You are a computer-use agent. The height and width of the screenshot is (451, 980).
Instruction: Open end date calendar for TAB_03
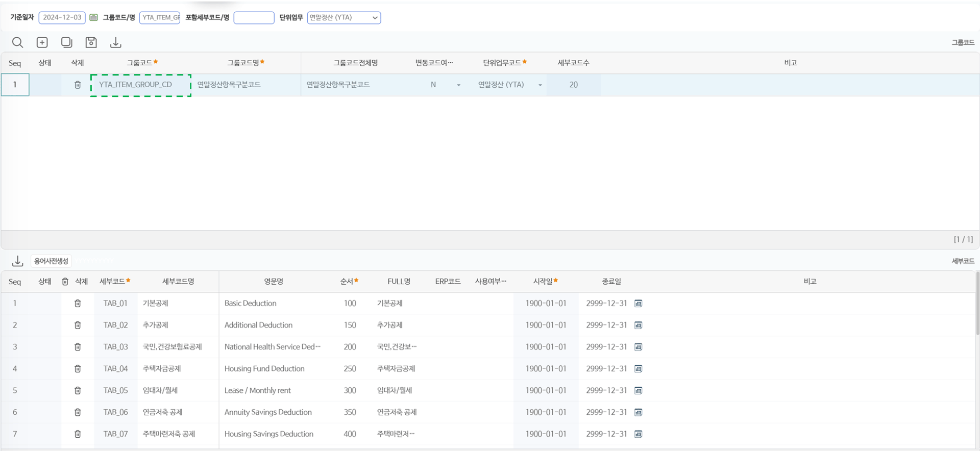tap(638, 347)
